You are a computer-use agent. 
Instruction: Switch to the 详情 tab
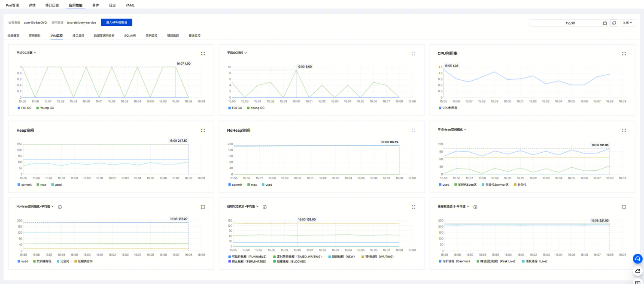click(x=32, y=6)
